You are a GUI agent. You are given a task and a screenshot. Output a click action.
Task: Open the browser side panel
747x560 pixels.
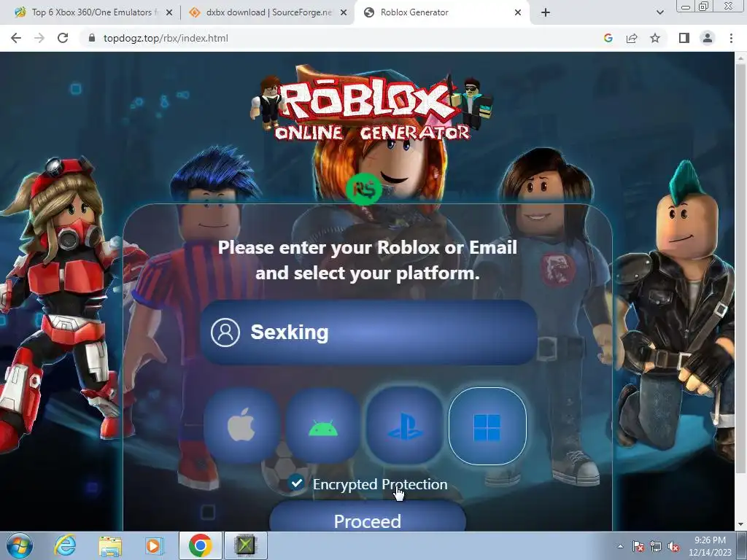[x=684, y=38]
